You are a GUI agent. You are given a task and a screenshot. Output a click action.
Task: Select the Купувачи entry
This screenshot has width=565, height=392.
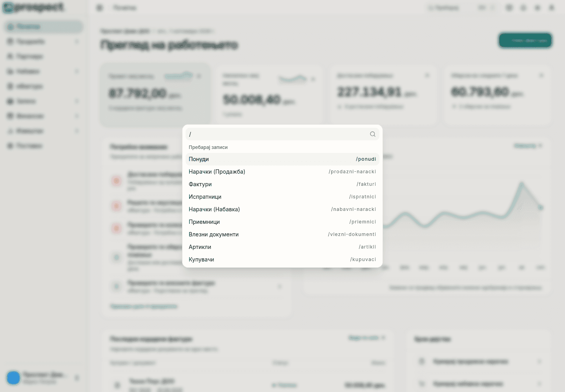(x=282, y=260)
